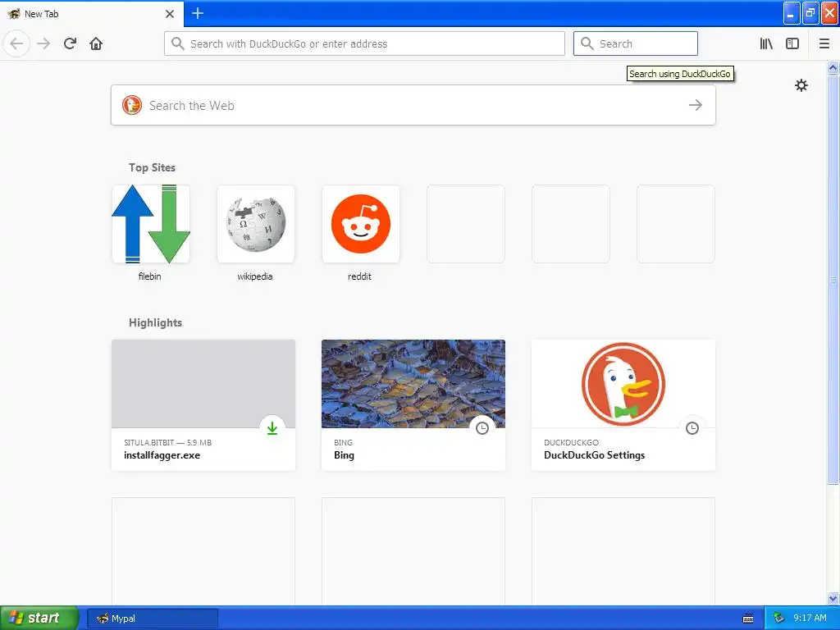Click scrollbar down arrow
Screen dimensions: 840x630
coord(833,598)
